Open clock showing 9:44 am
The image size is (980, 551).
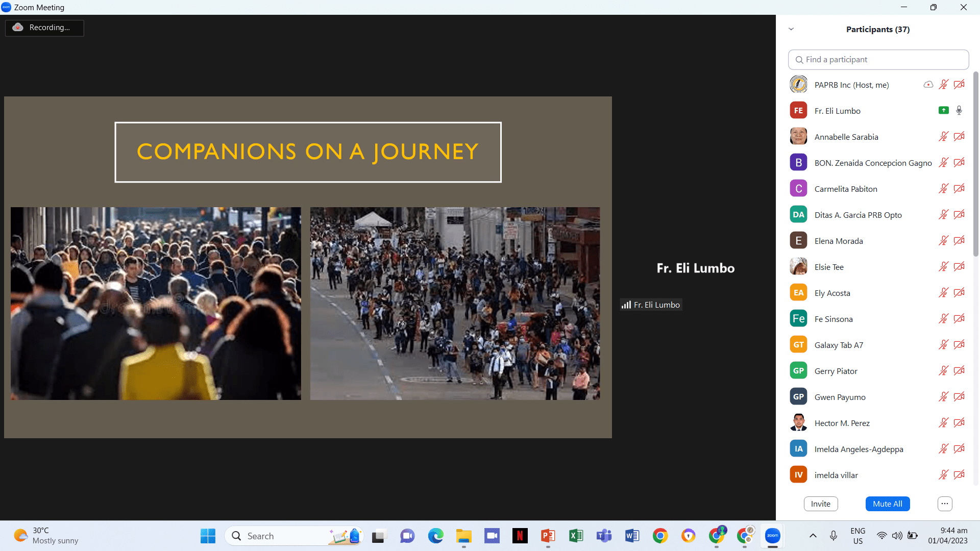pos(948,536)
